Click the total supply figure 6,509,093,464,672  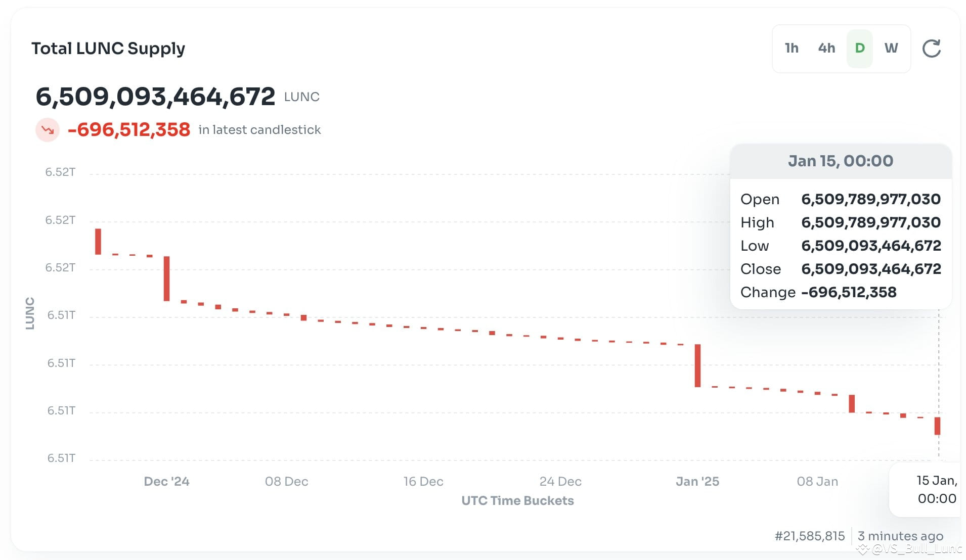pyautogui.click(x=156, y=96)
